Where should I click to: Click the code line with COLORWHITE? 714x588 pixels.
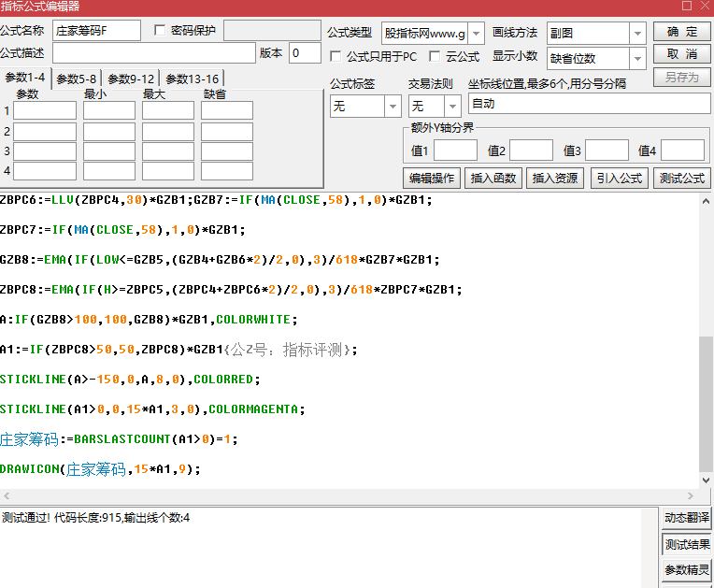[149, 320]
